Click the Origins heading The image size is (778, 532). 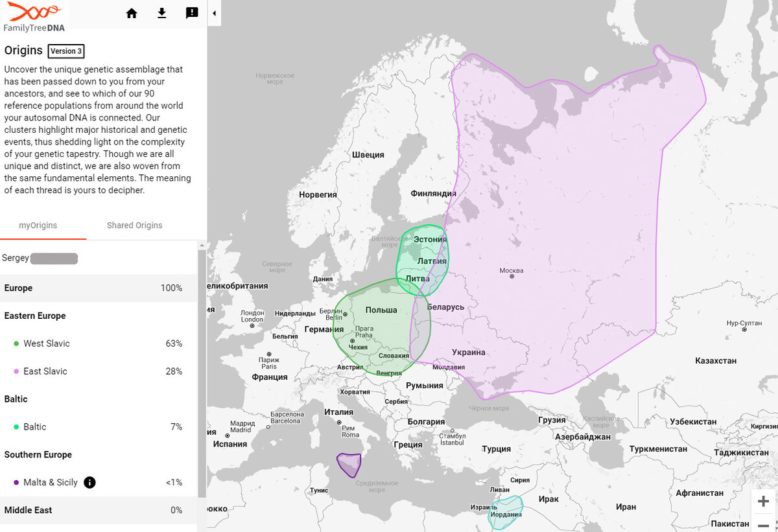pos(23,51)
